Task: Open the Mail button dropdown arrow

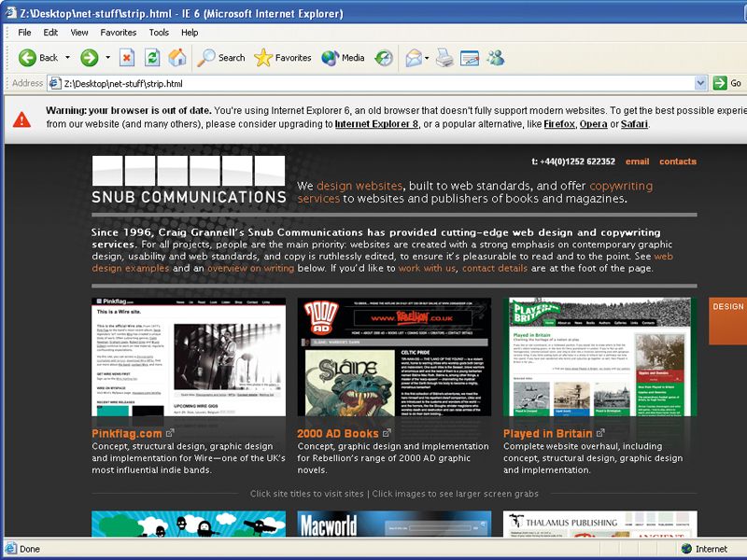Action: (427, 58)
